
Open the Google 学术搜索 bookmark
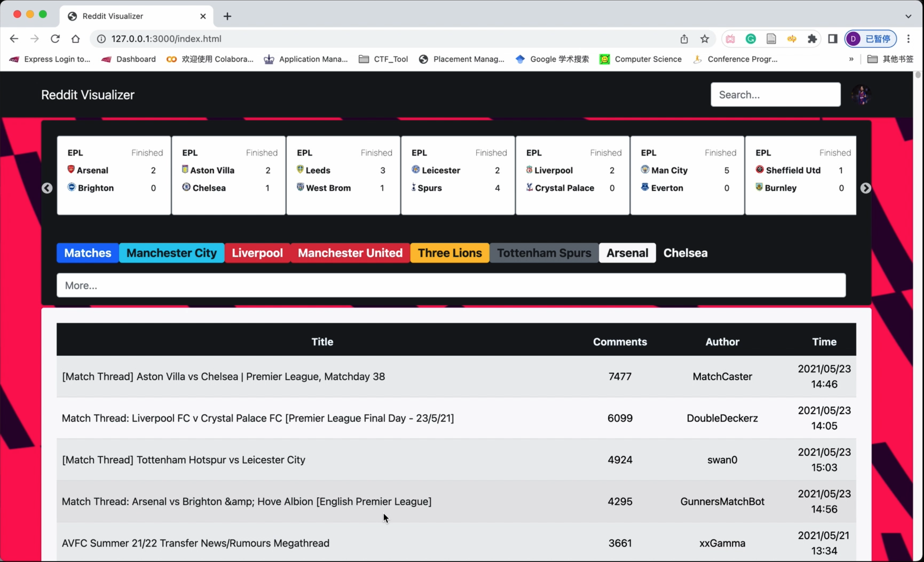(552, 59)
